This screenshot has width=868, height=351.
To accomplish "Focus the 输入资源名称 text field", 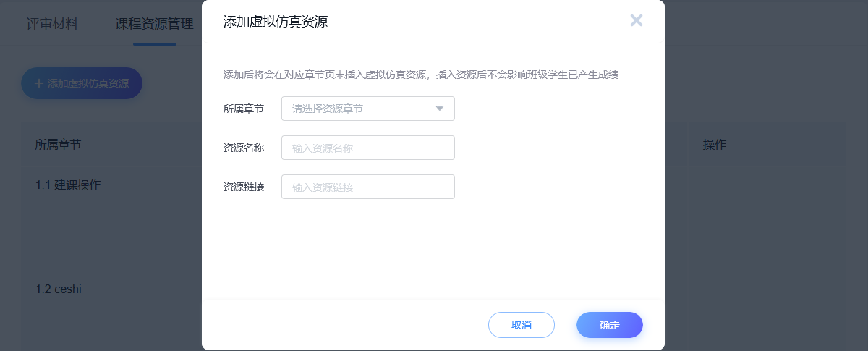I will [367, 148].
